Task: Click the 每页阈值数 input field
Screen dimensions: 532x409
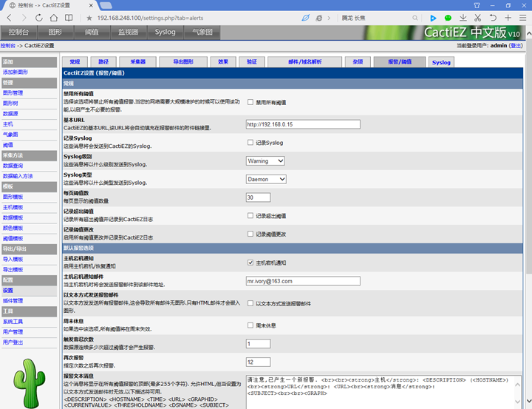Action: click(x=258, y=197)
